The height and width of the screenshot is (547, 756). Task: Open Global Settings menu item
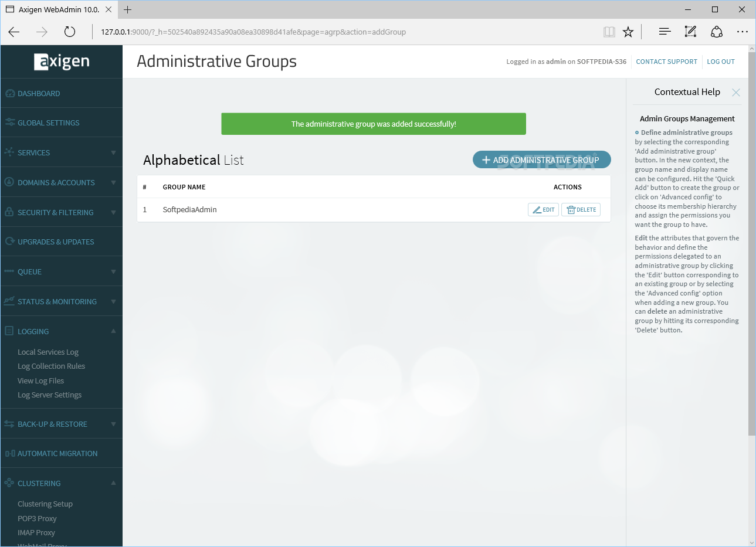pyautogui.click(x=48, y=123)
